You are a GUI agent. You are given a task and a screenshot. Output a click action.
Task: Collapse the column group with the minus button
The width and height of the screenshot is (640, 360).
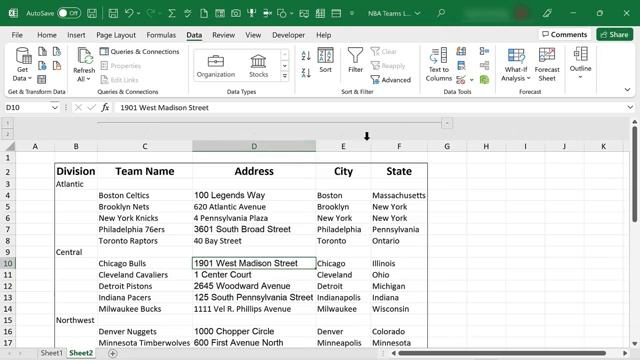click(447, 123)
